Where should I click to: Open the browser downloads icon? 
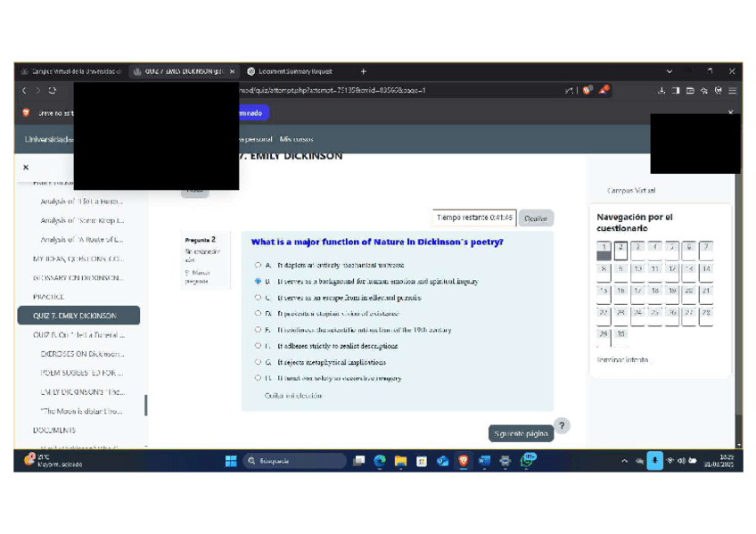pos(661,91)
